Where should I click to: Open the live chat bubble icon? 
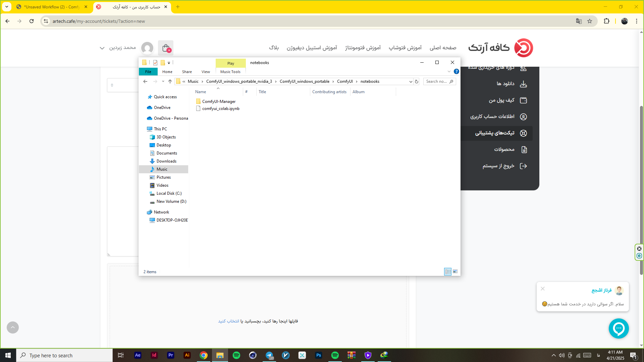619,328
